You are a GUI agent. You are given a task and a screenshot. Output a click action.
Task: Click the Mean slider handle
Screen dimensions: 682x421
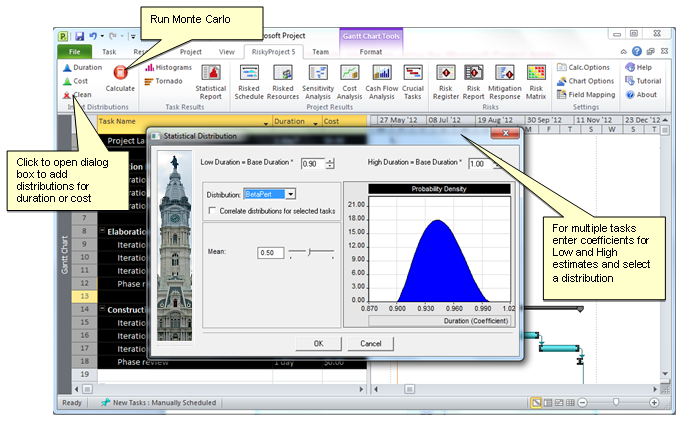(x=309, y=252)
